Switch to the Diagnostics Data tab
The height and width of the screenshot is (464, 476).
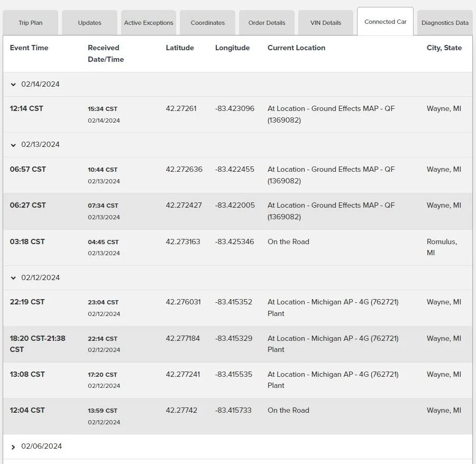(x=445, y=23)
